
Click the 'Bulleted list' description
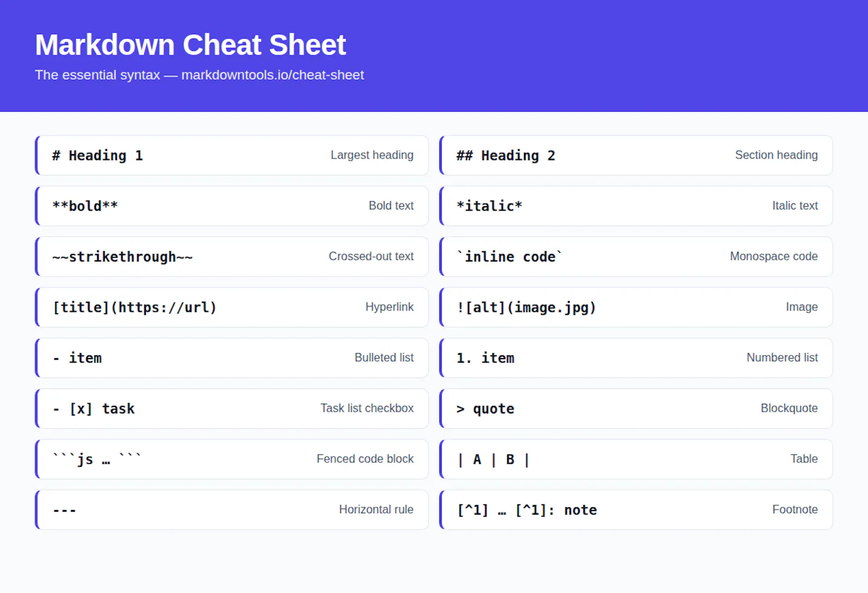click(x=384, y=358)
